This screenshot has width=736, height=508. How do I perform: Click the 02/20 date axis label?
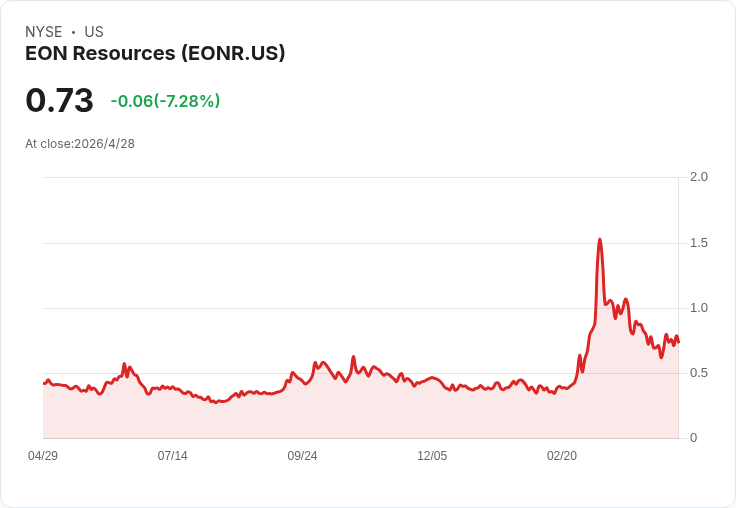pos(562,456)
